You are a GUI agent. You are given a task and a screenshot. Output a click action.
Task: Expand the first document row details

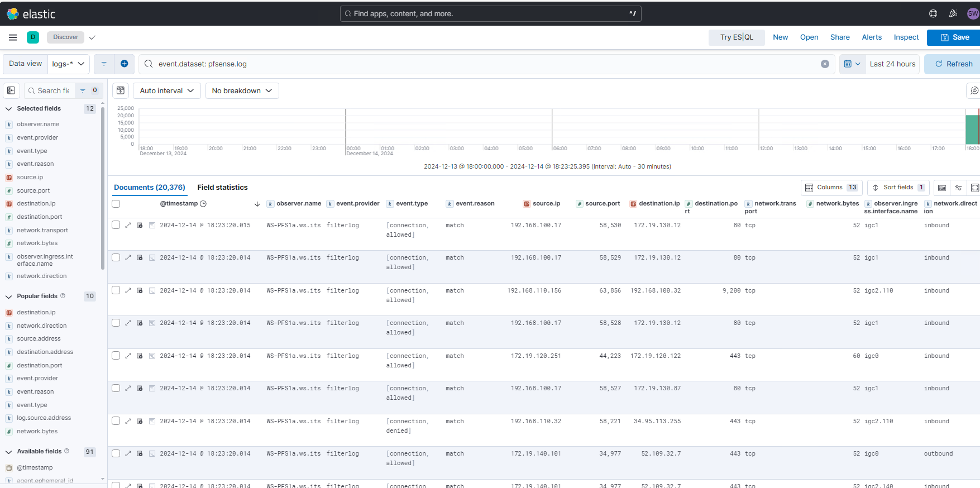[128, 225]
